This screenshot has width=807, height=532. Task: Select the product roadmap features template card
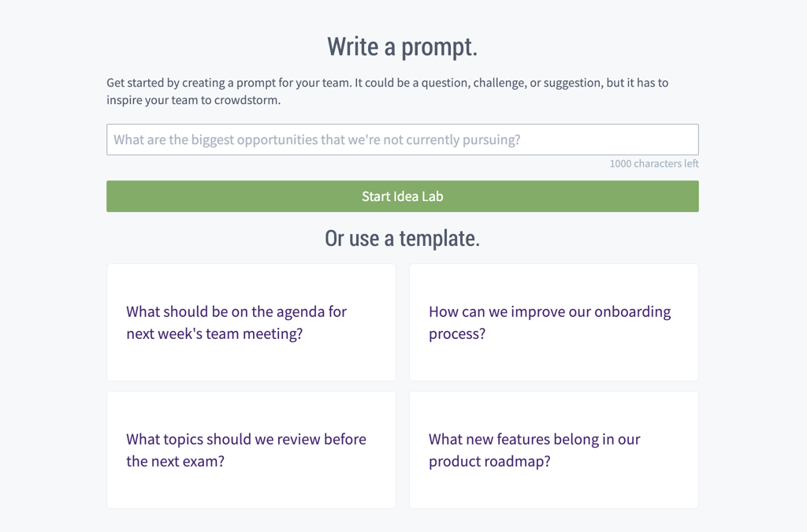554,450
